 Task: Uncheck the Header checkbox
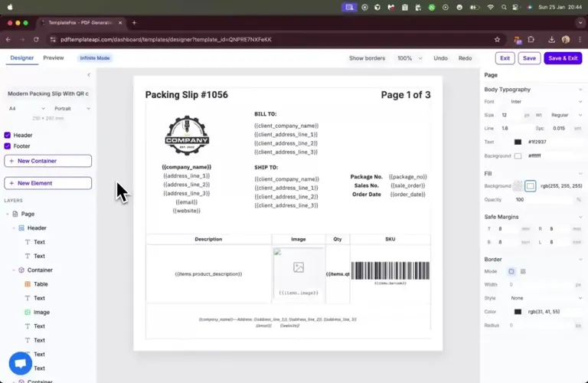8,136
